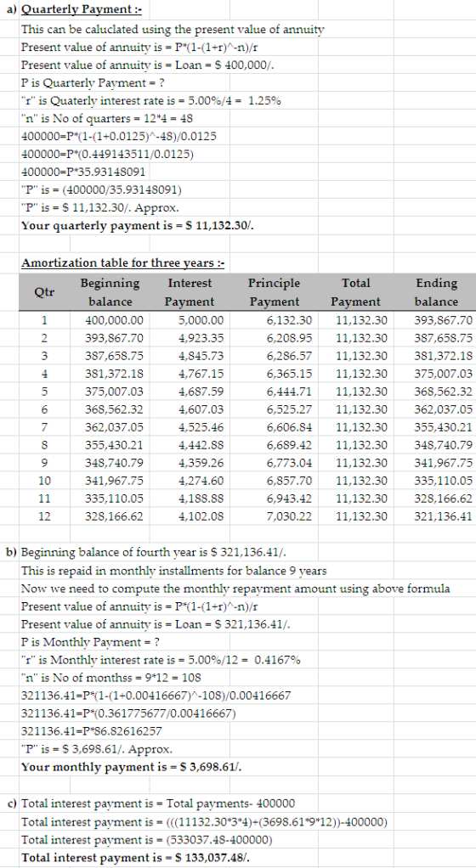Select the cell 'Loan = $ 321,136.41/.'
This screenshot has height=868, width=476.
point(156,624)
